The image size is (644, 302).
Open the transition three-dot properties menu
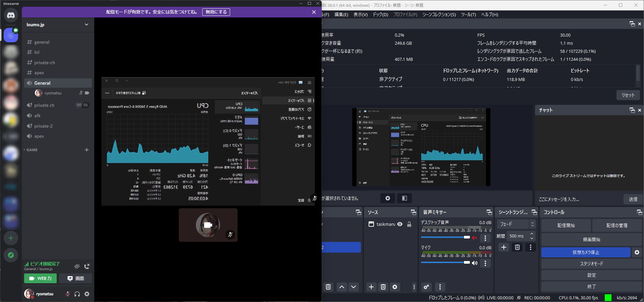click(531, 247)
